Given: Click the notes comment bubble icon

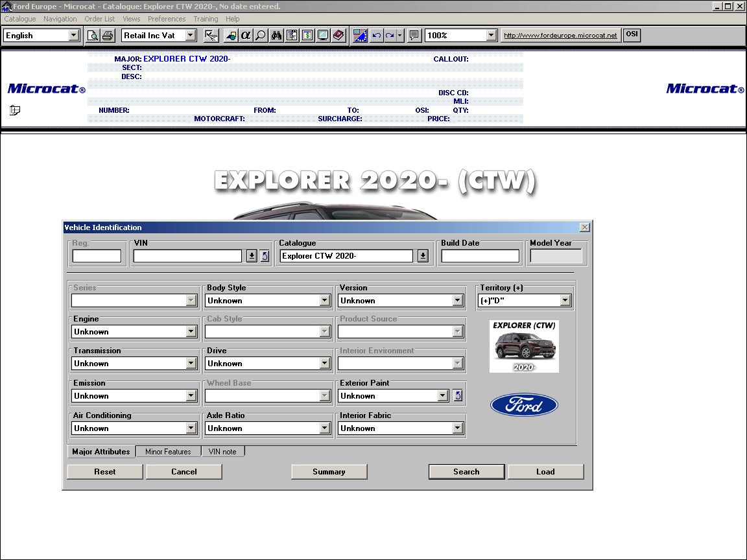Looking at the screenshot, I should point(414,36).
